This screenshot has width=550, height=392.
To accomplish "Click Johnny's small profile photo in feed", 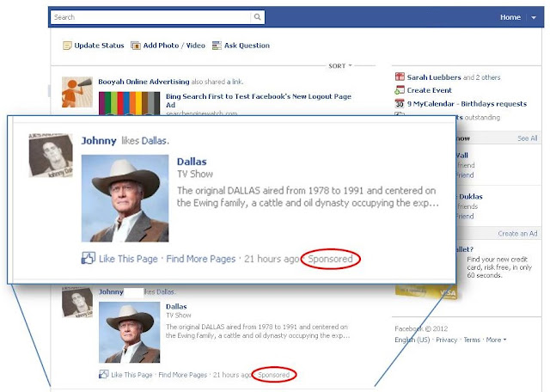I will click(77, 302).
